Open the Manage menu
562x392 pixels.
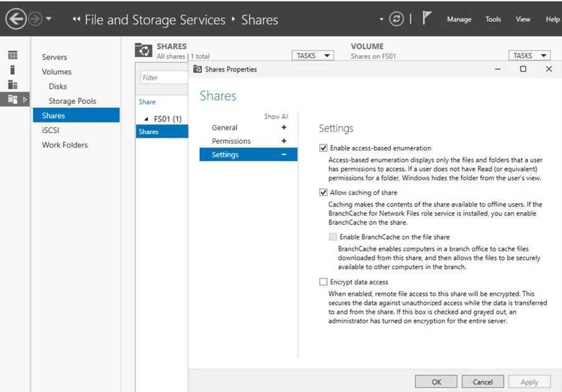459,19
